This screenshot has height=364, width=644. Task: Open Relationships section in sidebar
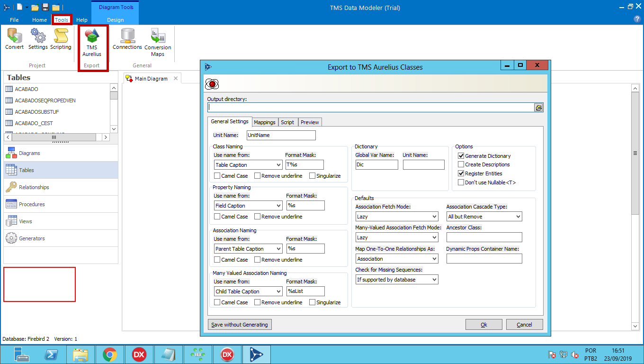point(61,187)
